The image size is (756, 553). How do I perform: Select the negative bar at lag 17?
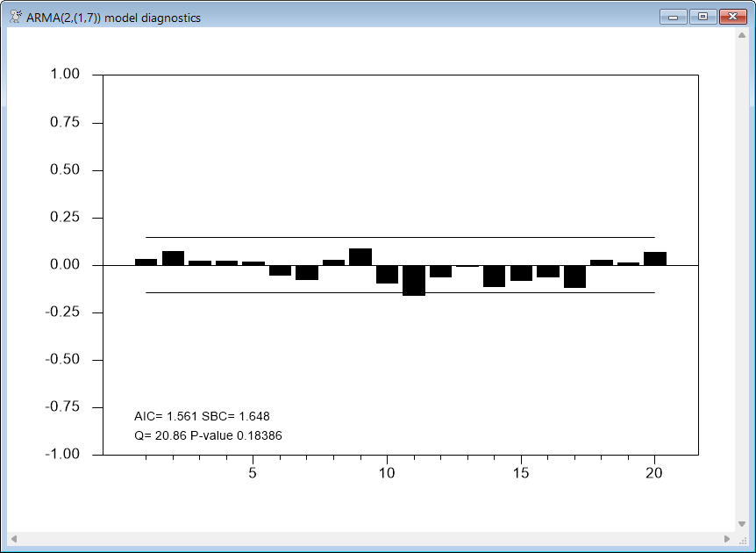[574, 276]
